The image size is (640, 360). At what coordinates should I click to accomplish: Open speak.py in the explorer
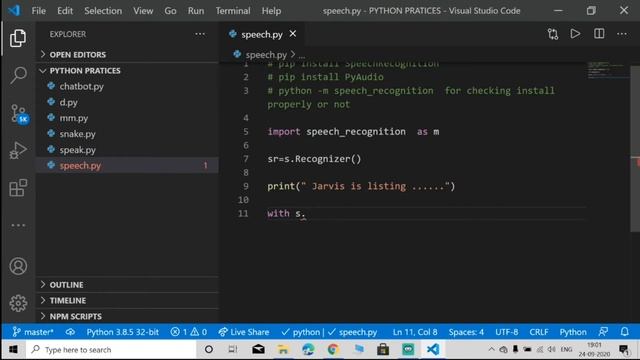click(127, 150)
